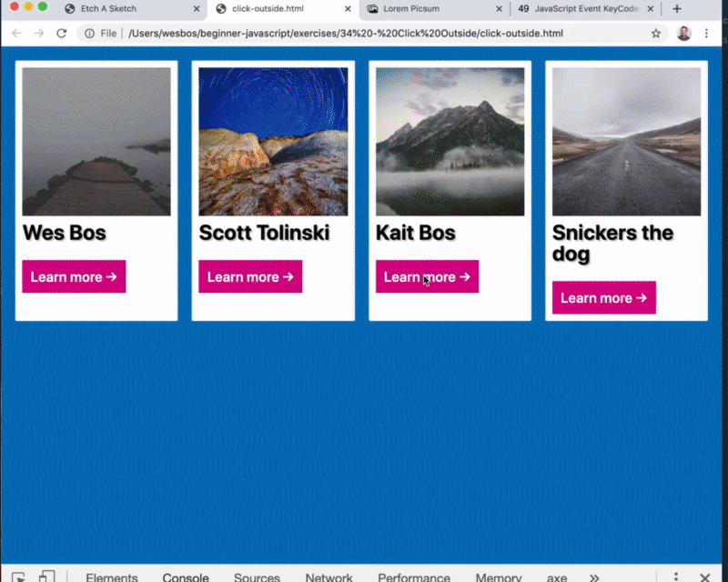This screenshot has height=582, width=728.
Task: Reload the current page
Action: 62,34
